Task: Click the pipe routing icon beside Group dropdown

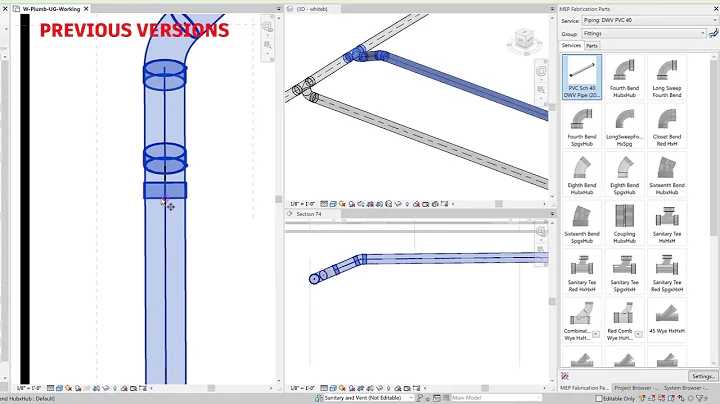Action: pyautogui.click(x=713, y=34)
